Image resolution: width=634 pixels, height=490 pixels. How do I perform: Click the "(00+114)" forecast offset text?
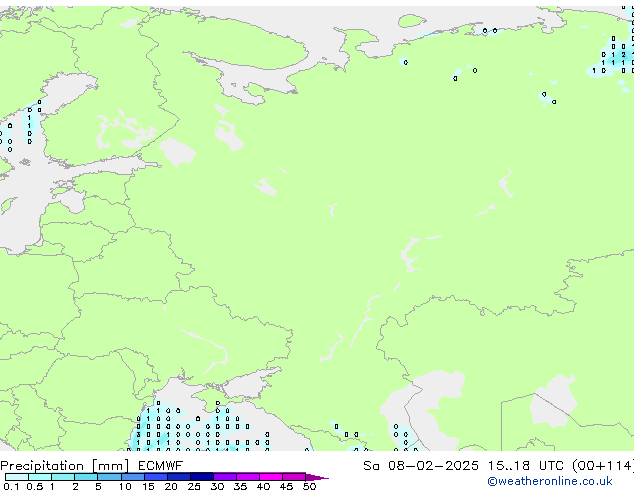click(603, 466)
